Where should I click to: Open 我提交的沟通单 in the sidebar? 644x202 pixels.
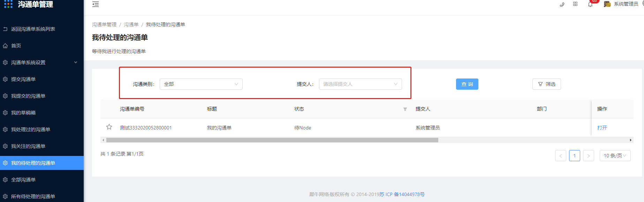click(x=42, y=96)
